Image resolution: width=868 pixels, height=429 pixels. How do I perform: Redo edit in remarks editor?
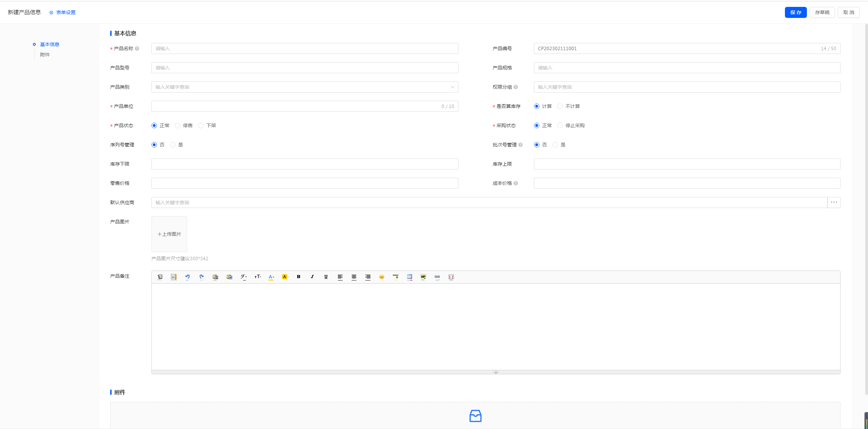(202, 277)
